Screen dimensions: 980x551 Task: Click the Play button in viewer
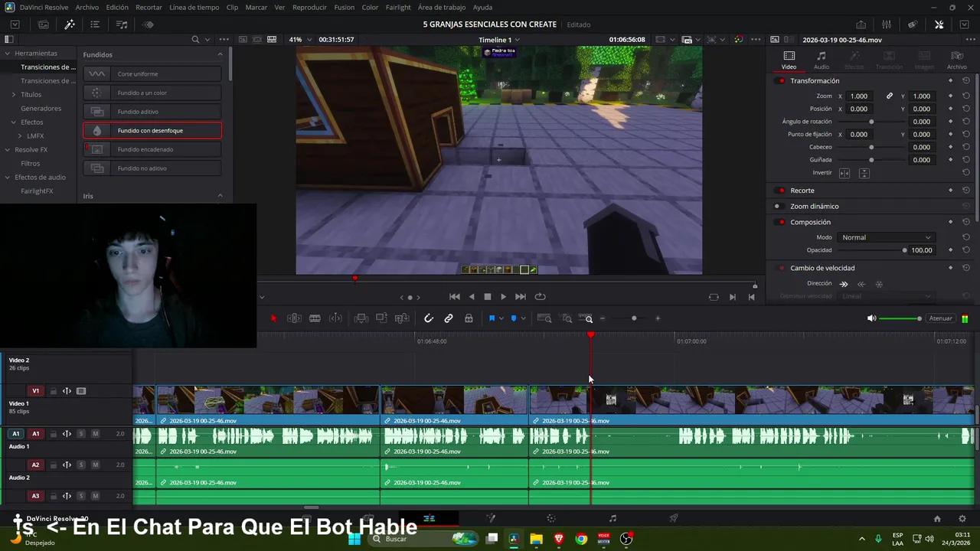(503, 297)
